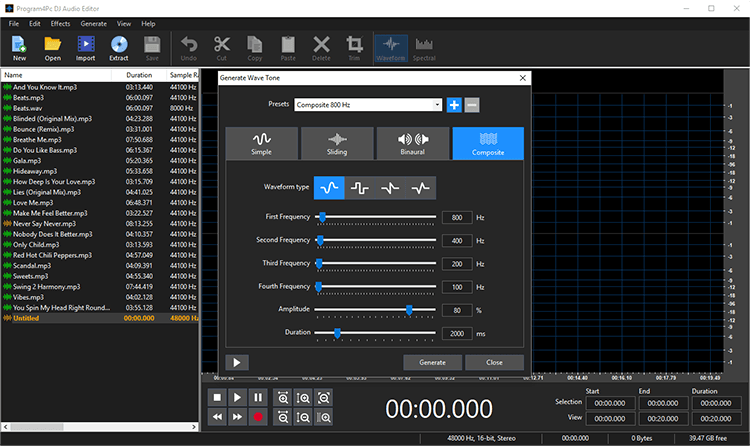Click the Generate button

pos(432,362)
